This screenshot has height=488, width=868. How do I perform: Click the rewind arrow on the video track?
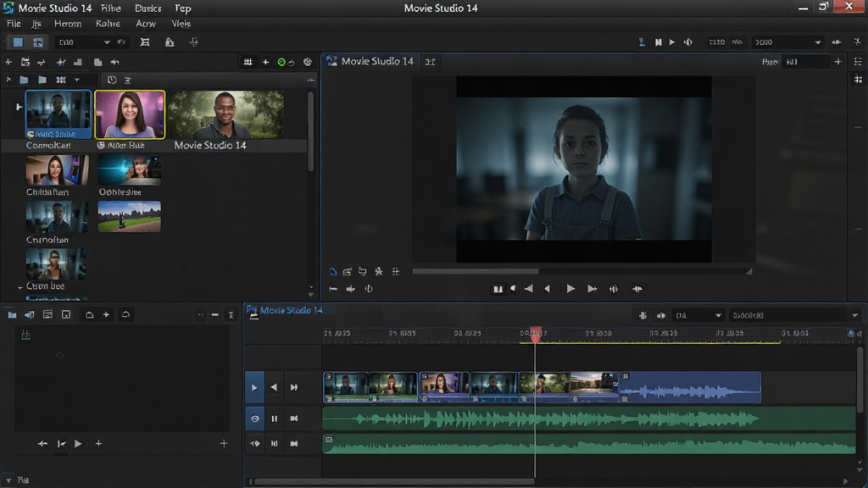274,387
